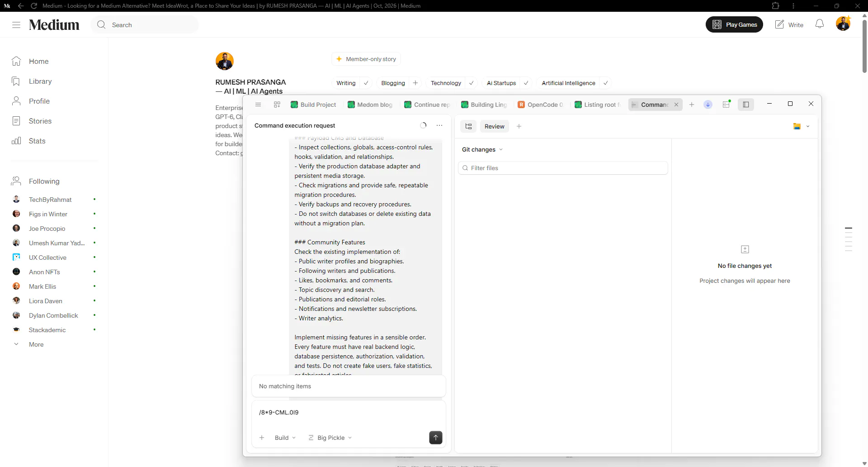Viewport: 868px width, 467px height.
Task: Click the Member-only story badge
Action: (x=366, y=59)
